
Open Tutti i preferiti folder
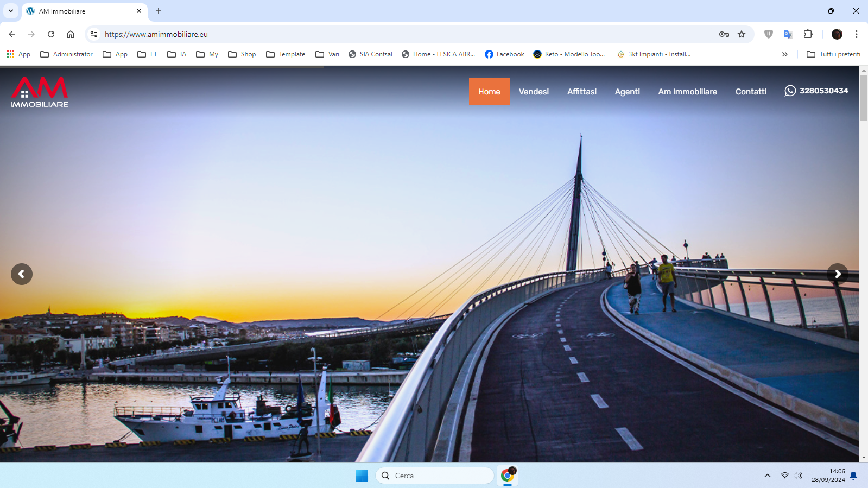coord(834,54)
